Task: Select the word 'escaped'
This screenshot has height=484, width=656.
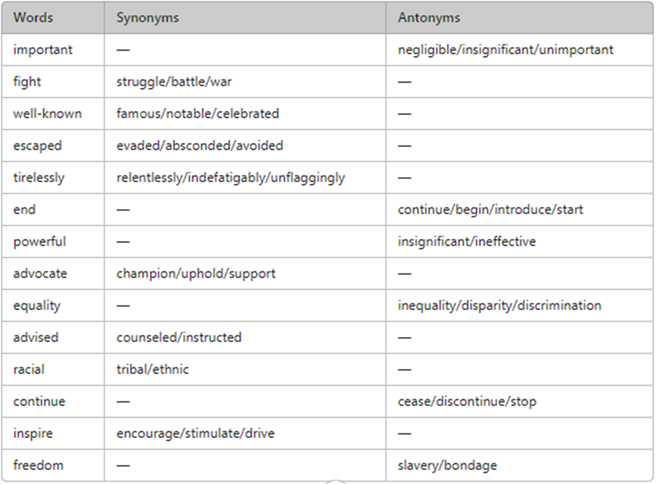Action: (38, 146)
